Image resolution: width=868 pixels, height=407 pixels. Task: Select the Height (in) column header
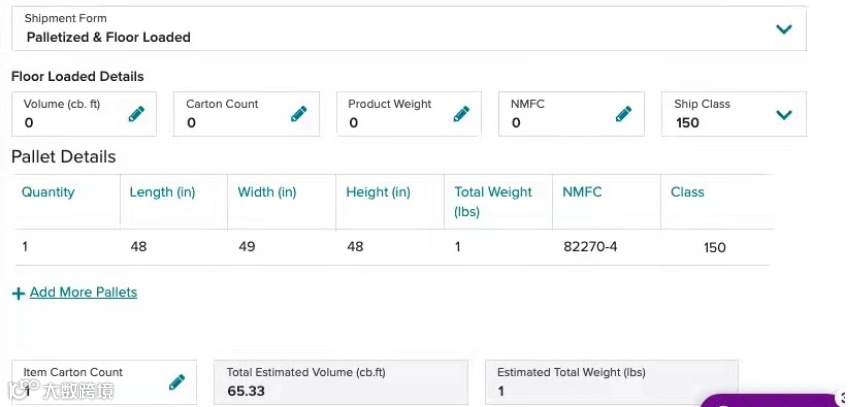[x=378, y=192]
